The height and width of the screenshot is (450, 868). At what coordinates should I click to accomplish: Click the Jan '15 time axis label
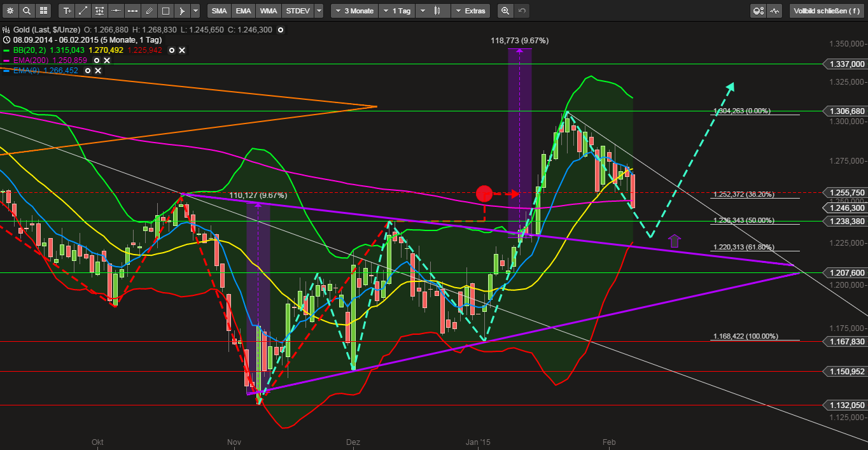tap(479, 442)
